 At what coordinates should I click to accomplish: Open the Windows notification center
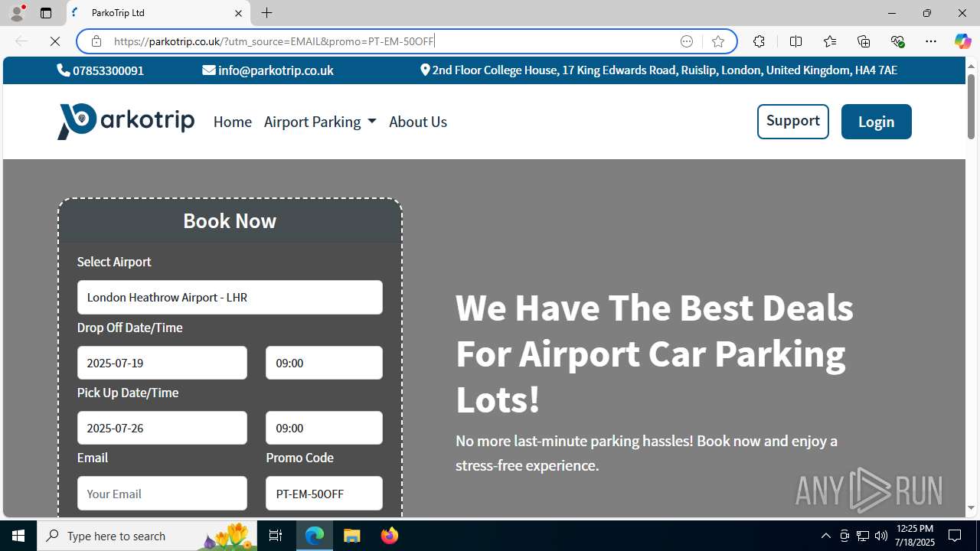[955, 536]
